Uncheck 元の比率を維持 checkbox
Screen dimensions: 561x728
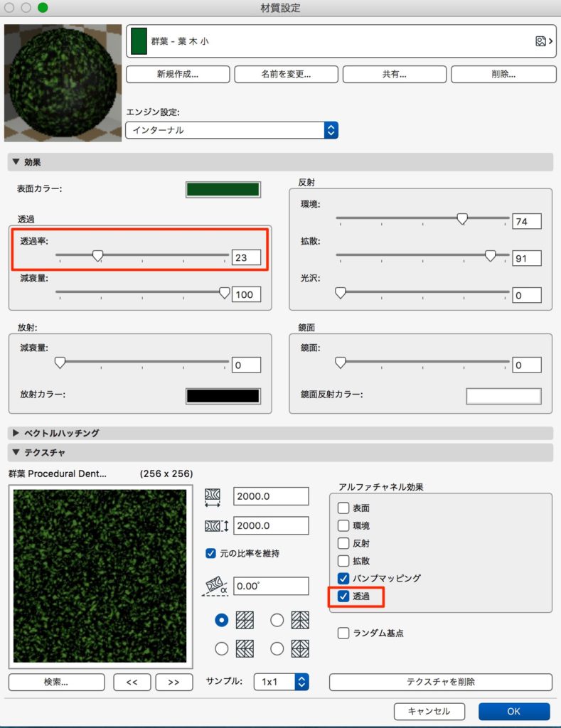coord(210,553)
